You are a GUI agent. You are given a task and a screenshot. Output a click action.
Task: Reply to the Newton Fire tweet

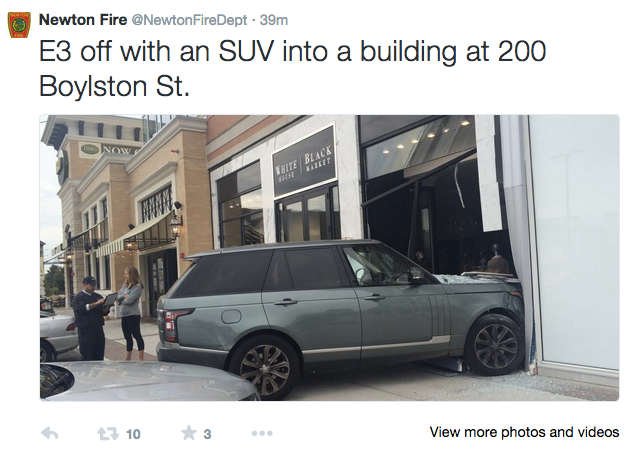(x=50, y=433)
